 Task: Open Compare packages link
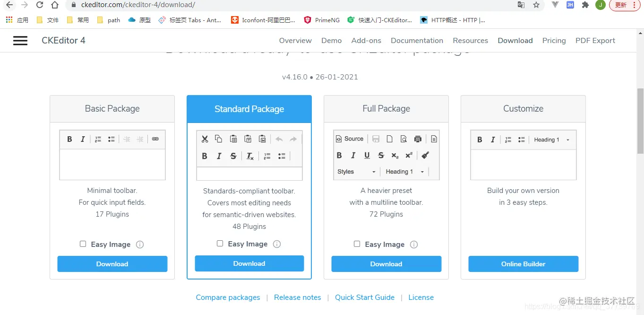[228, 297]
